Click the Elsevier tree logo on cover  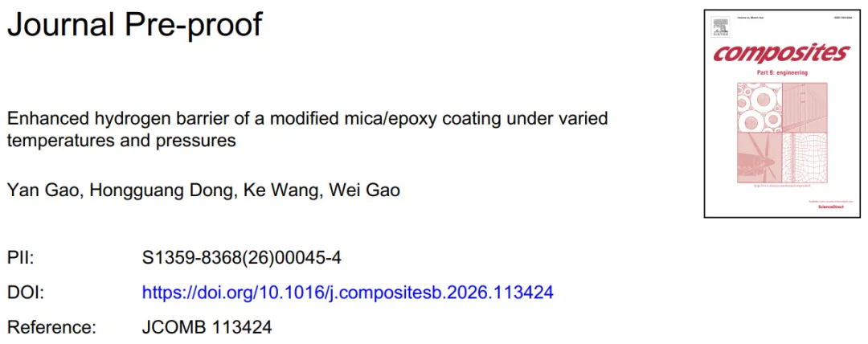tap(719, 28)
